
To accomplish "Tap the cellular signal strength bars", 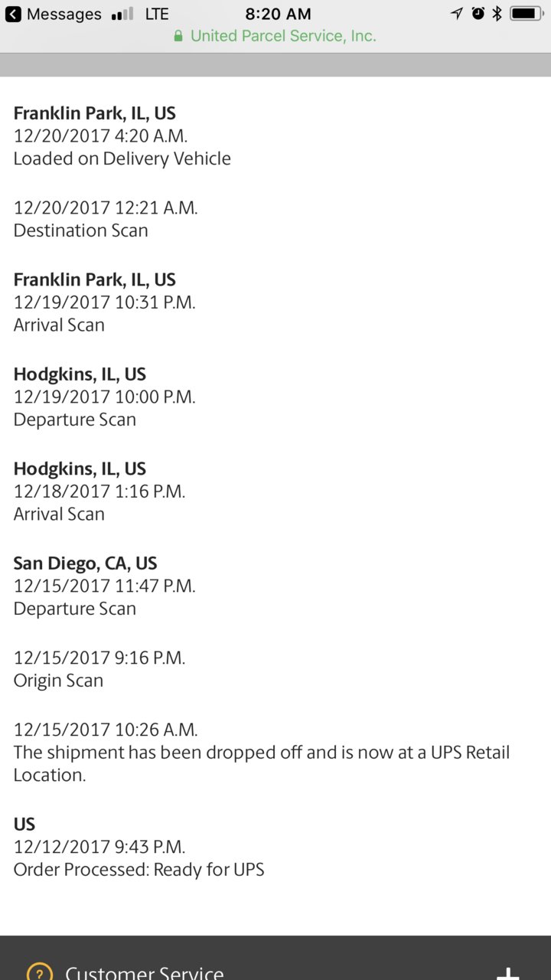I will click(x=122, y=14).
